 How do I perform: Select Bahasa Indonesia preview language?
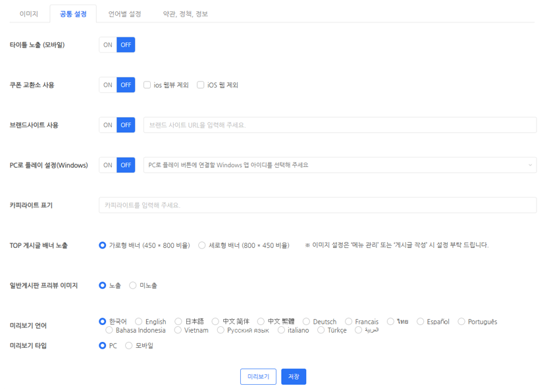point(109,330)
